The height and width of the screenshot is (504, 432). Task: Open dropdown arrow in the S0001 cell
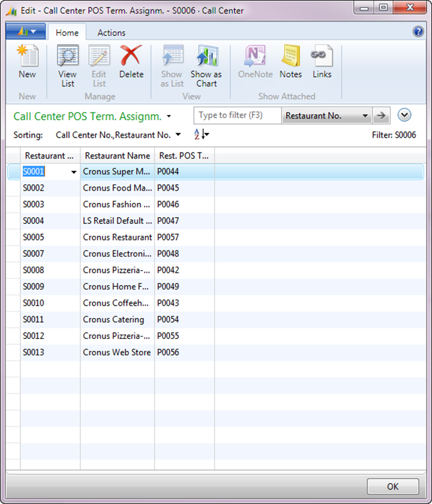[73, 172]
